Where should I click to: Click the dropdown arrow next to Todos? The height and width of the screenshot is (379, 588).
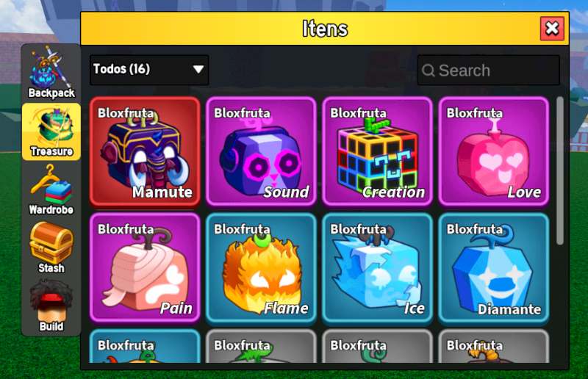(198, 69)
